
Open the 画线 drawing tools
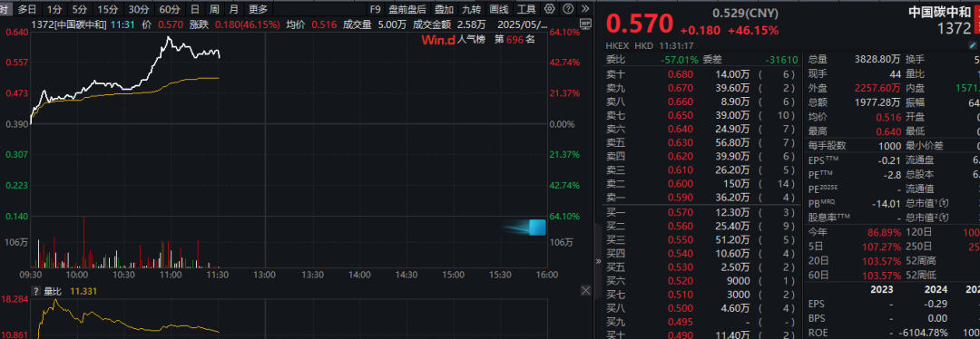point(499,9)
